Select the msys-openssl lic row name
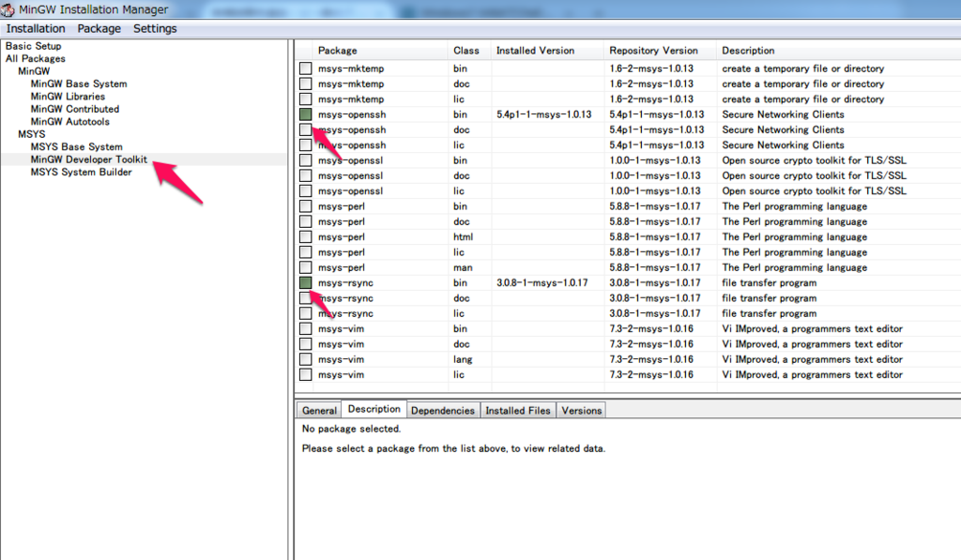This screenshot has width=961, height=560. (351, 191)
